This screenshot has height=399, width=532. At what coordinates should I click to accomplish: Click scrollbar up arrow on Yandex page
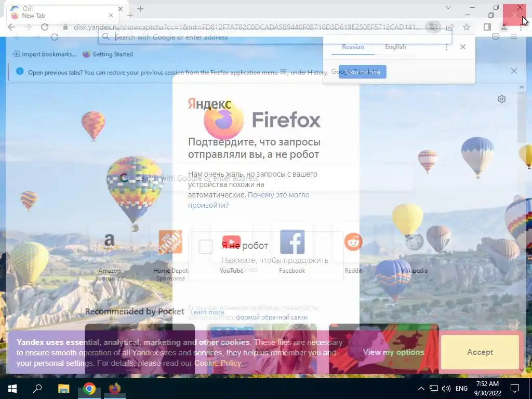point(522,88)
